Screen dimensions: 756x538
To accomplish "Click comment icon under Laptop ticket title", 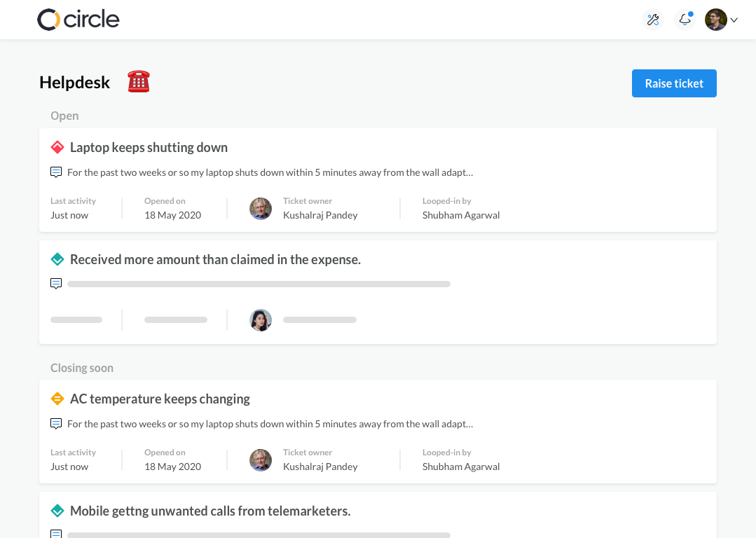I will click(x=56, y=172).
